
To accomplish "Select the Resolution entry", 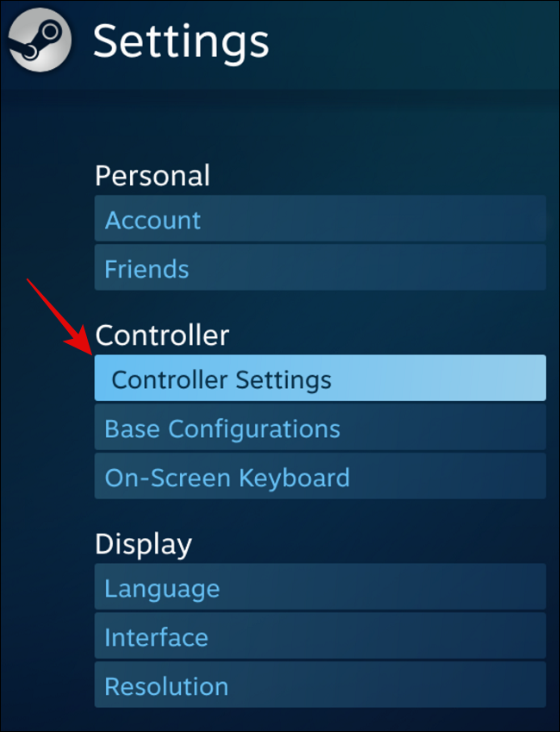I will click(x=320, y=685).
